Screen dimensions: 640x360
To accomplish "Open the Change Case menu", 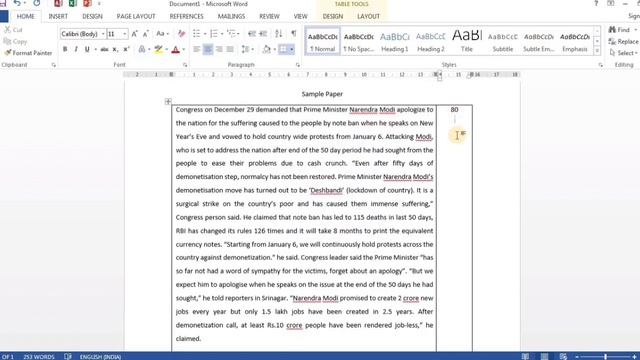I will point(162,34).
